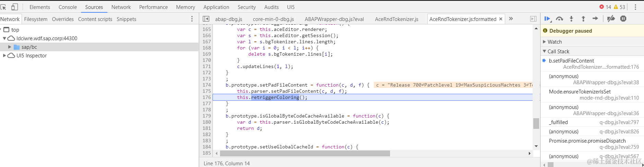Set breakpoint on line 175 gutter
644x167 pixels.
coord(207,91)
